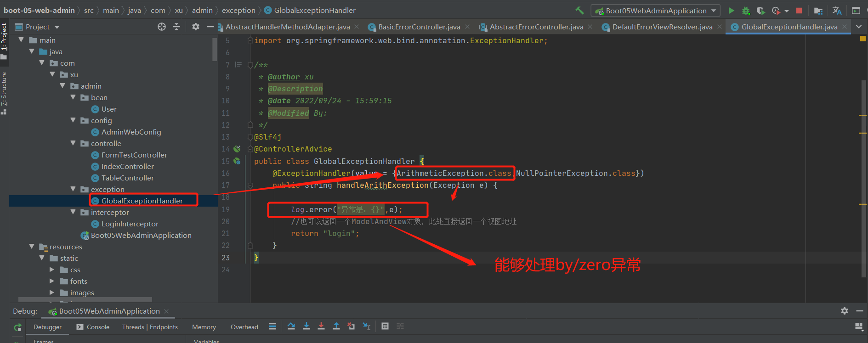
Task: Open Threads | Endpoints tab
Action: click(150, 327)
